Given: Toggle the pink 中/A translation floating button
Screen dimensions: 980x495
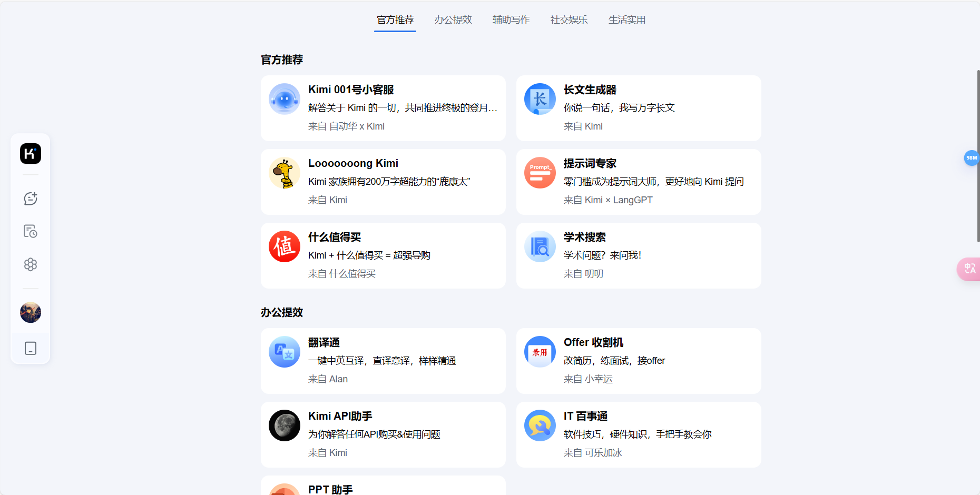Looking at the screenshot, I should [x=971, y=269].
